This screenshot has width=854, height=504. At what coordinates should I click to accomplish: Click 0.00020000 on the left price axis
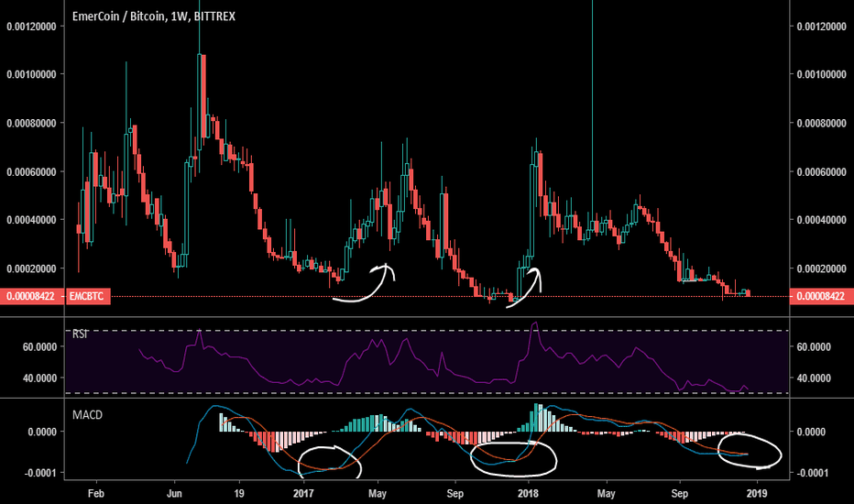[31, 268]
